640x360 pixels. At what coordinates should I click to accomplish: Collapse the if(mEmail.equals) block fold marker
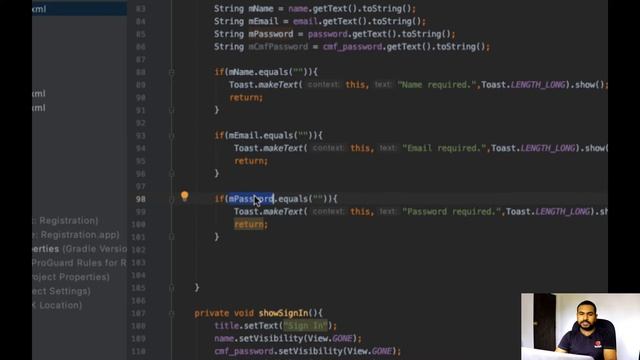tap(171, 136)
